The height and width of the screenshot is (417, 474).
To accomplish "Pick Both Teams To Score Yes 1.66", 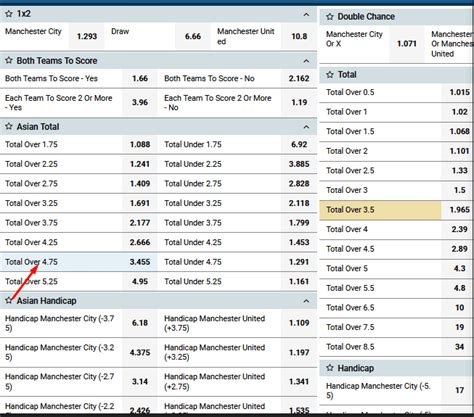I will pos(140,78).
